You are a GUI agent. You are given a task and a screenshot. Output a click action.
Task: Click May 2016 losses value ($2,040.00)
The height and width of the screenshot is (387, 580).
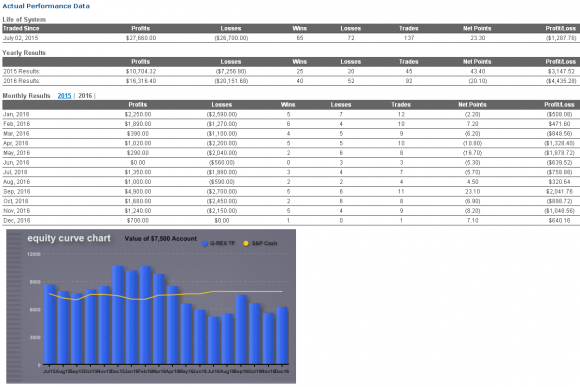point(222,153)
